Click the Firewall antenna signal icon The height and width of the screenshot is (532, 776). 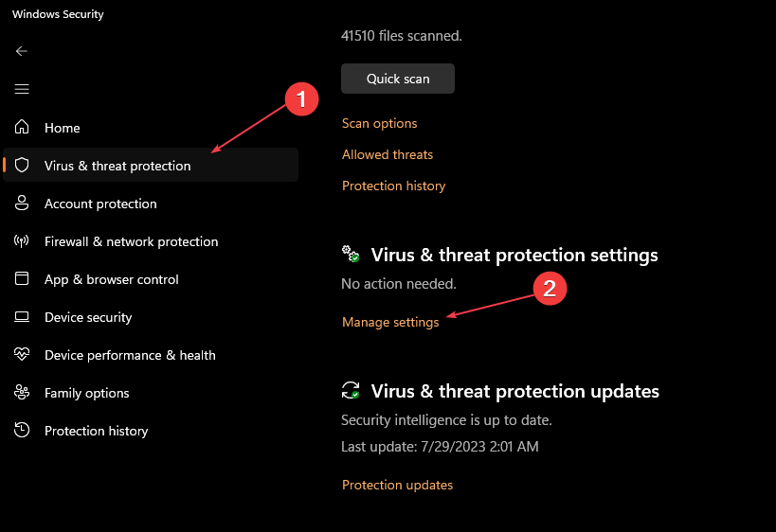21,240
